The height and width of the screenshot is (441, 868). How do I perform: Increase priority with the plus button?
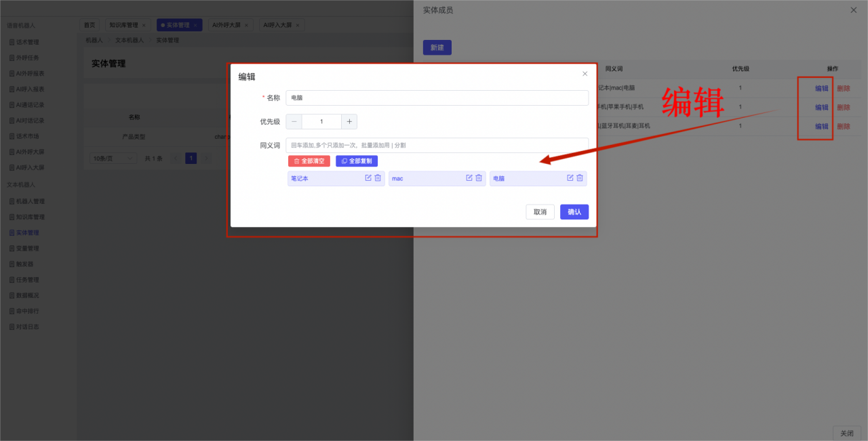[349, 122]
